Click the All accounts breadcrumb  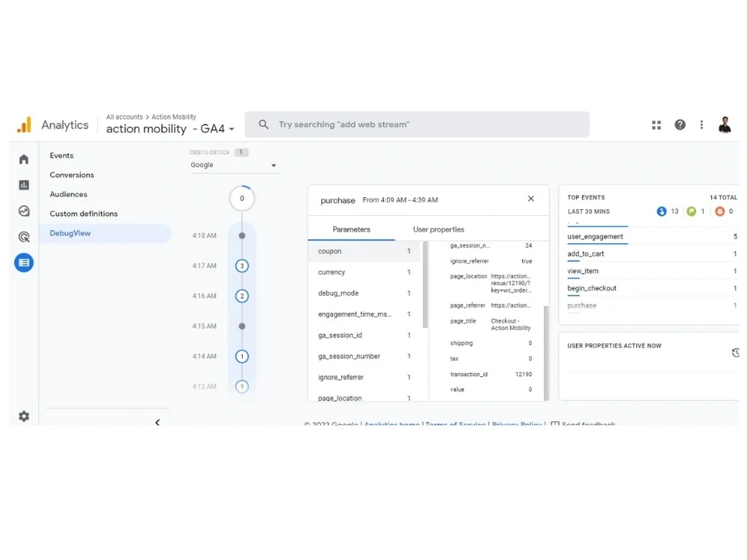(x=124, y=116)
